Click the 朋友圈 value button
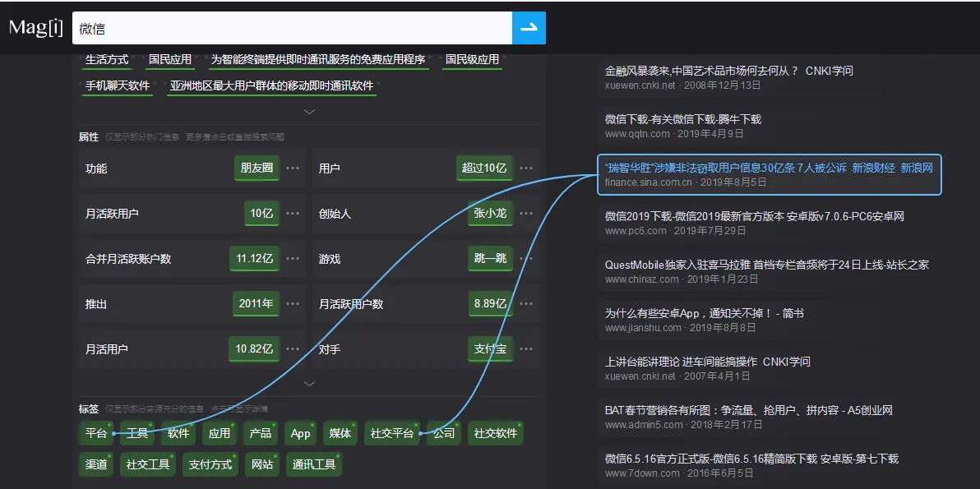The height and width of the screenshot is (489, 980). (257, 168)
